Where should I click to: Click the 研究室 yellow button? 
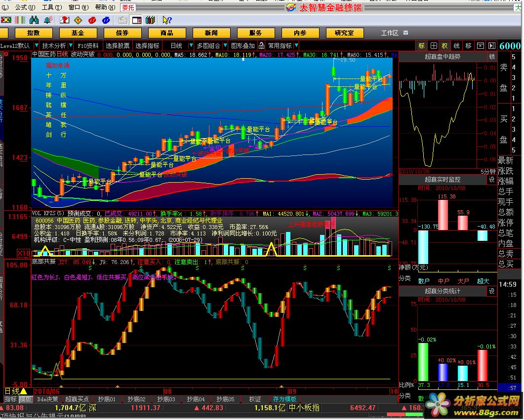(345, 33)
